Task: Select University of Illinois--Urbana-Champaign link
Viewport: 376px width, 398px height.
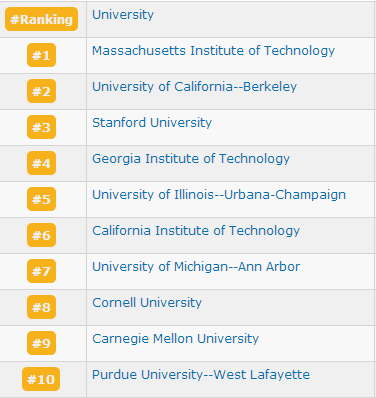Action: coord(219,195)
